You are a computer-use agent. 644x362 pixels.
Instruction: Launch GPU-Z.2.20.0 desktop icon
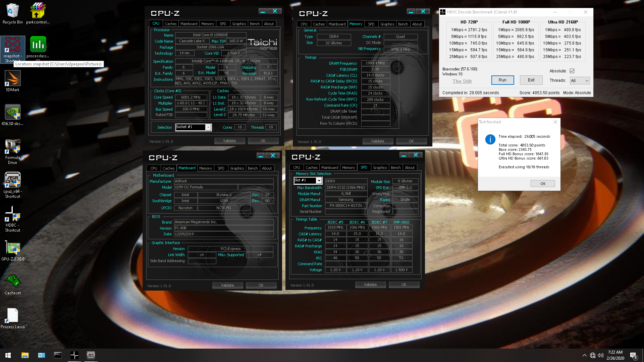12,251
